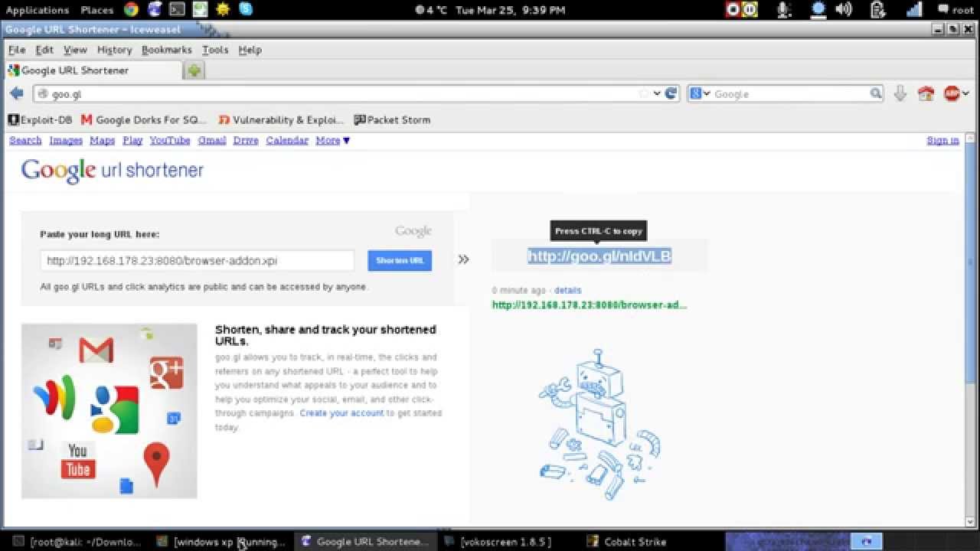Viewport: 980px width, 551px height.
Task: Open the Packet Storm bookmark
Action: (x=392, y=120)
